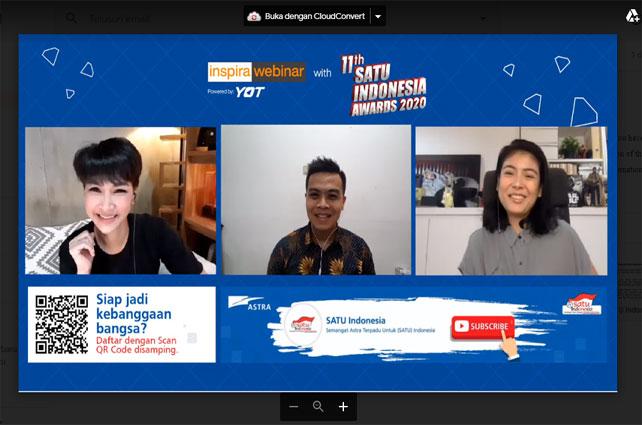The height and width of the screenshot is (425, 642).
Task: Click the right video of woman in gray shirt
Action: [511, 201]
